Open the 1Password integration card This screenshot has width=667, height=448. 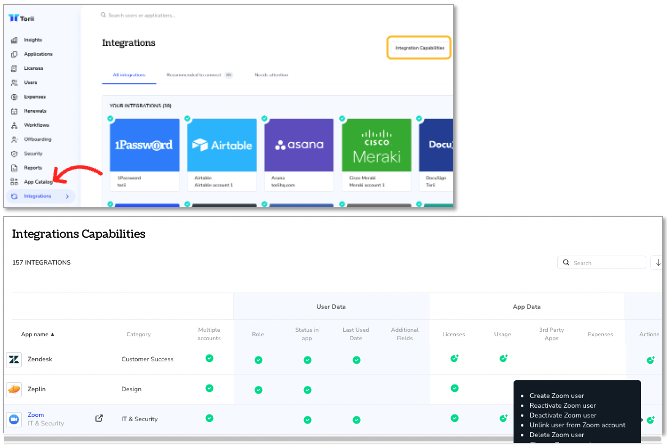click(145, 154)
